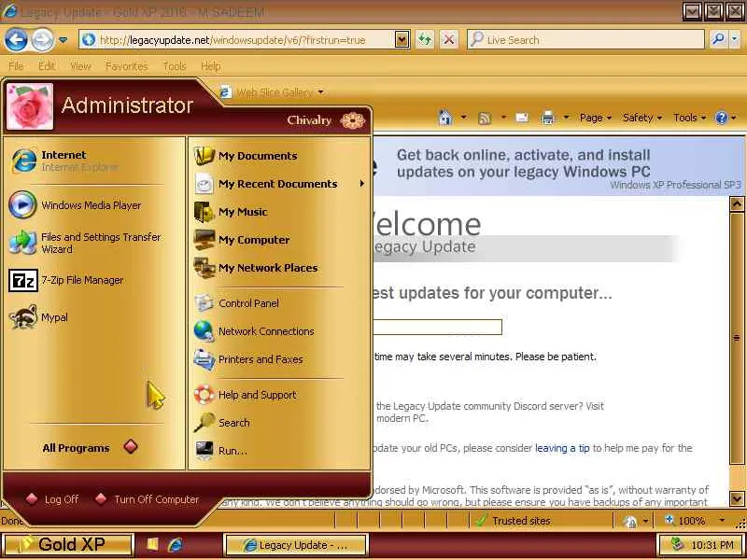The image size is (747, 560).
Task: Click the tray icon beside the clock
Action: pyautogui.click(x=678, y=545)
